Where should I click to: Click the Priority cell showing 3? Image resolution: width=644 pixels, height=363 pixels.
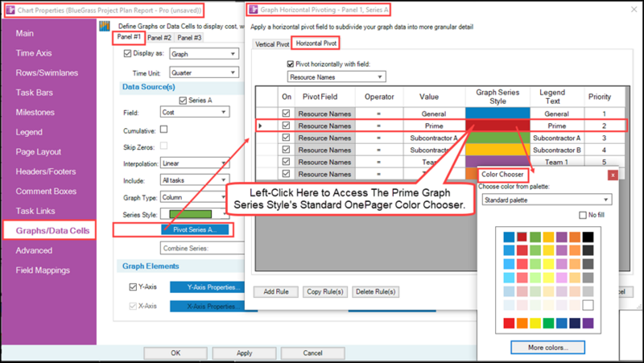point(604,138)
